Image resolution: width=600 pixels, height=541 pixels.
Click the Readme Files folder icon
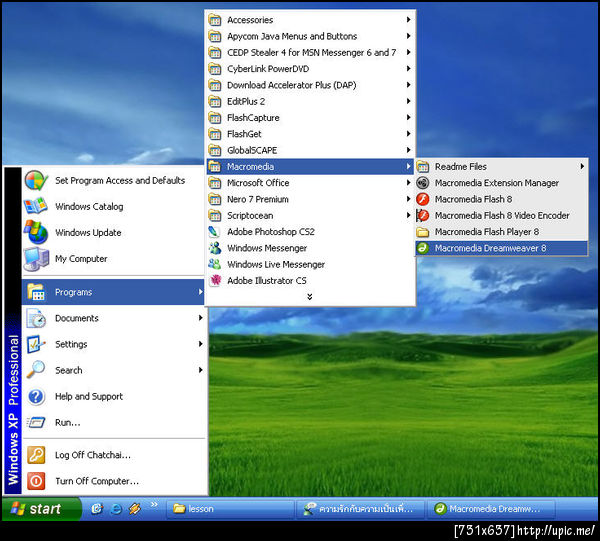(422, 166)
